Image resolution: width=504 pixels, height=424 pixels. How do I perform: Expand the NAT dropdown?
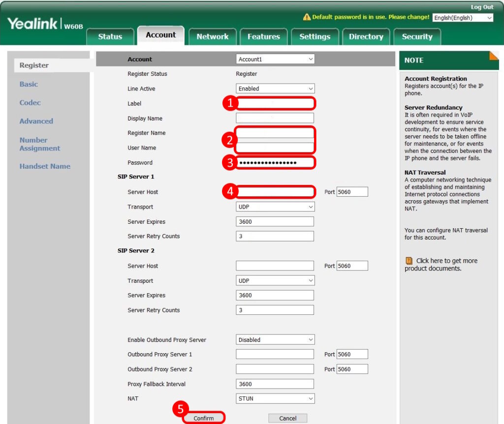[275, 398]
